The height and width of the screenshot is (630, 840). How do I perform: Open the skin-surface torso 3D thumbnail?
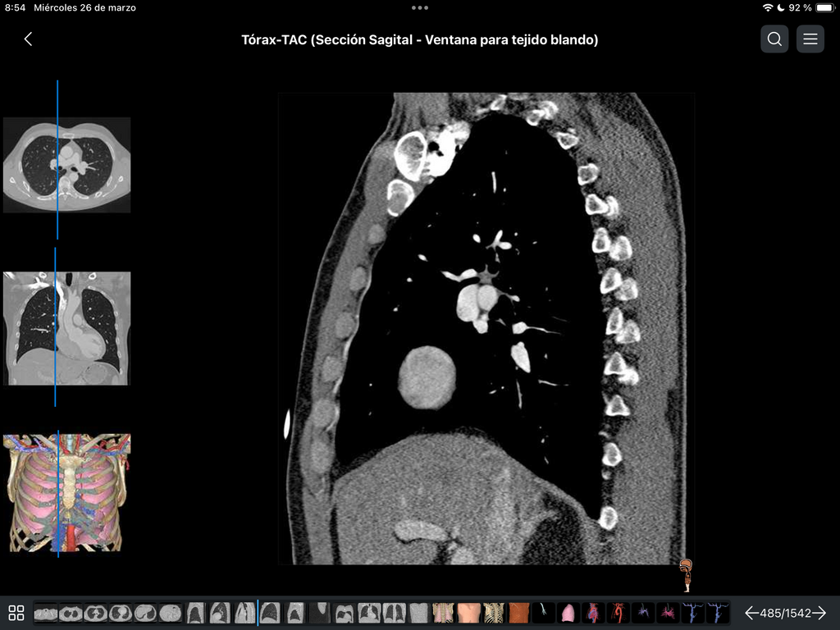click(468, 612)
